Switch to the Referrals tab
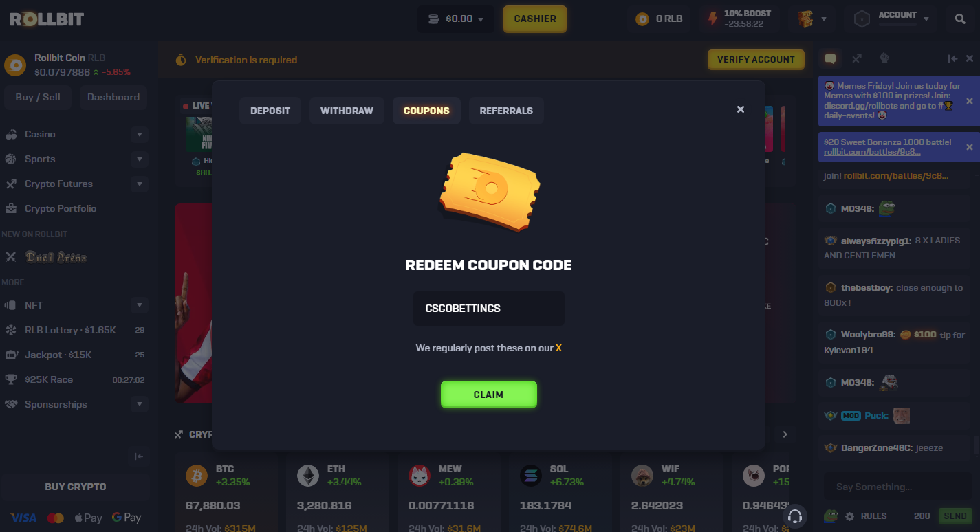Viewport: 980px width, 532px height. tap(506, 111)
